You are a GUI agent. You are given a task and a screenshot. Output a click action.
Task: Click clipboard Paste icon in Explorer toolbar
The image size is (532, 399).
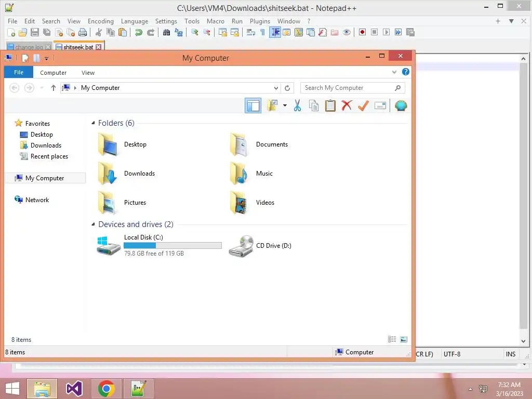coord(330,106)
